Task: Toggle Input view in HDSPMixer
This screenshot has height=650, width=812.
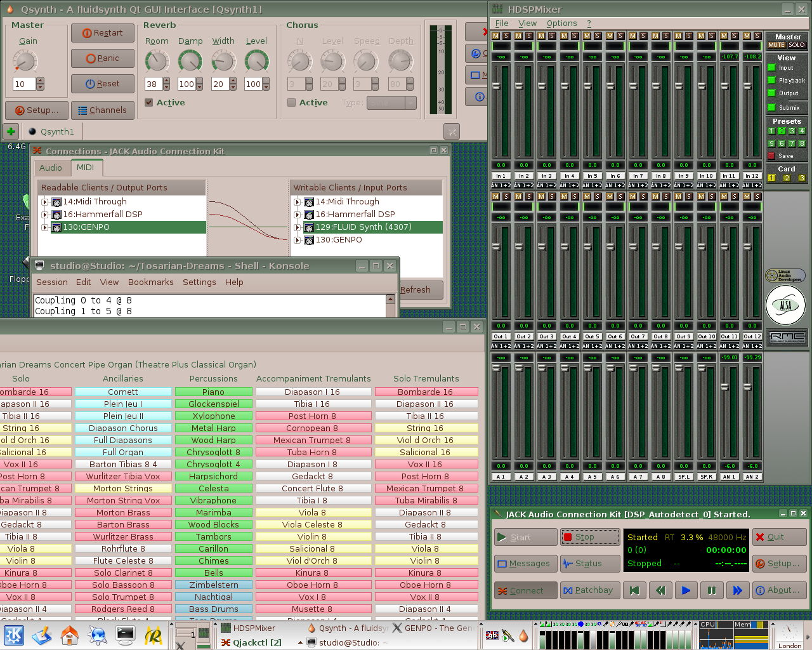Action: point(772,67)
